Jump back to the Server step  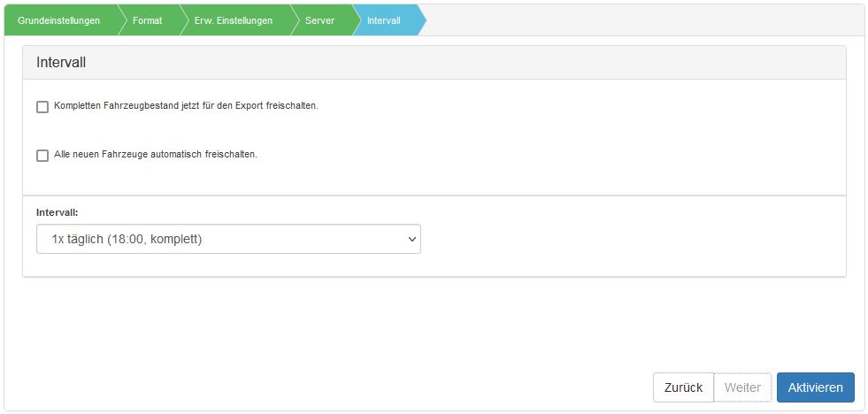pos(320,20)
